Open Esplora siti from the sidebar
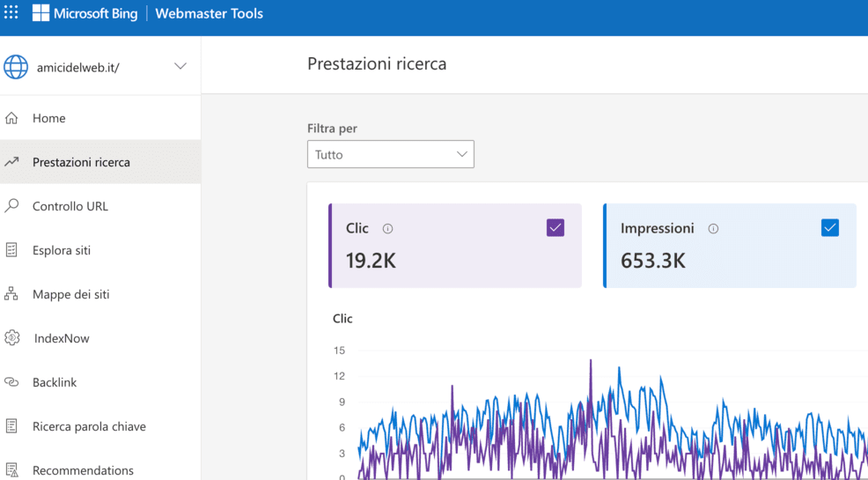 (x=100, y=250)
